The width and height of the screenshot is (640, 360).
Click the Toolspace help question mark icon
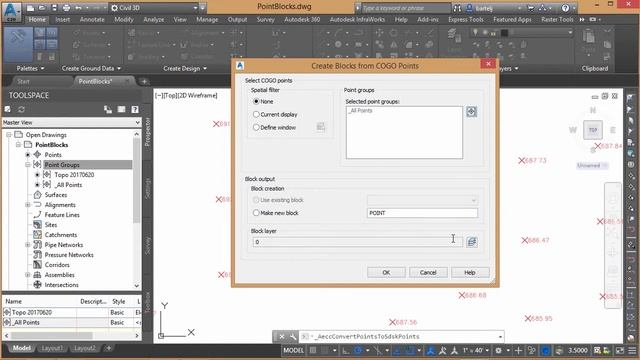[135, 109]
